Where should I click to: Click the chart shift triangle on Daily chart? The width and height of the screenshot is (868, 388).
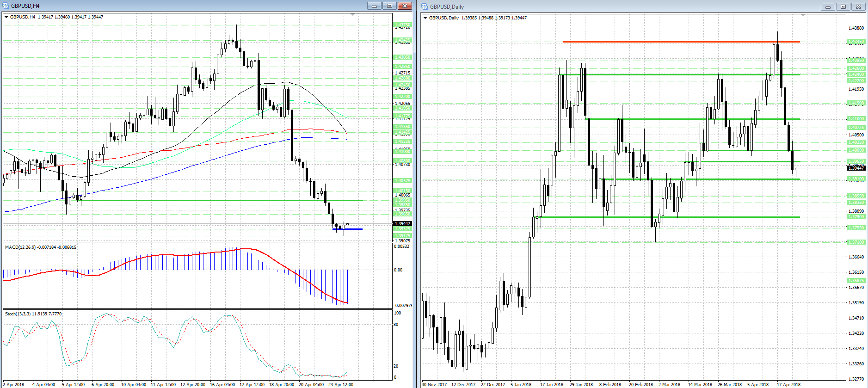[803, 16]
